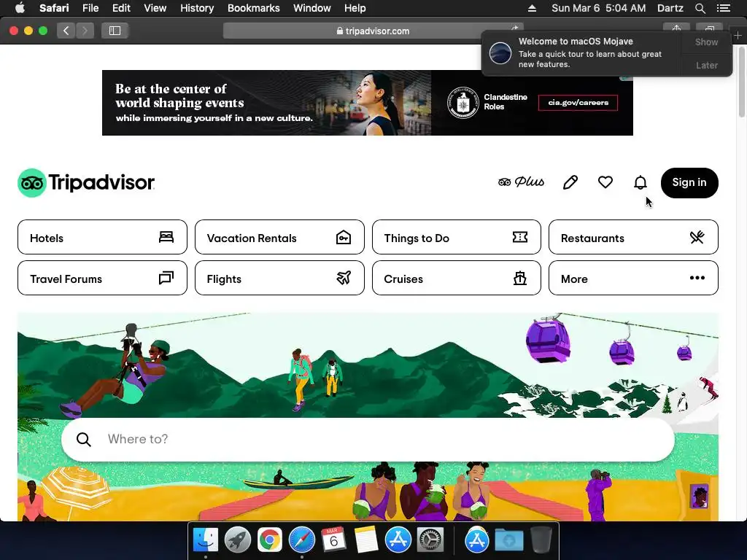Open Vacation Rentals category
The height and width of the screenshot is (560, 747).
279,237
